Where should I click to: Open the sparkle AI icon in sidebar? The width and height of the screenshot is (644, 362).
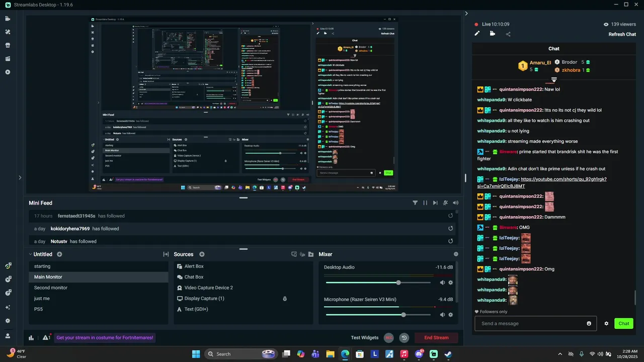coord(8,307)
